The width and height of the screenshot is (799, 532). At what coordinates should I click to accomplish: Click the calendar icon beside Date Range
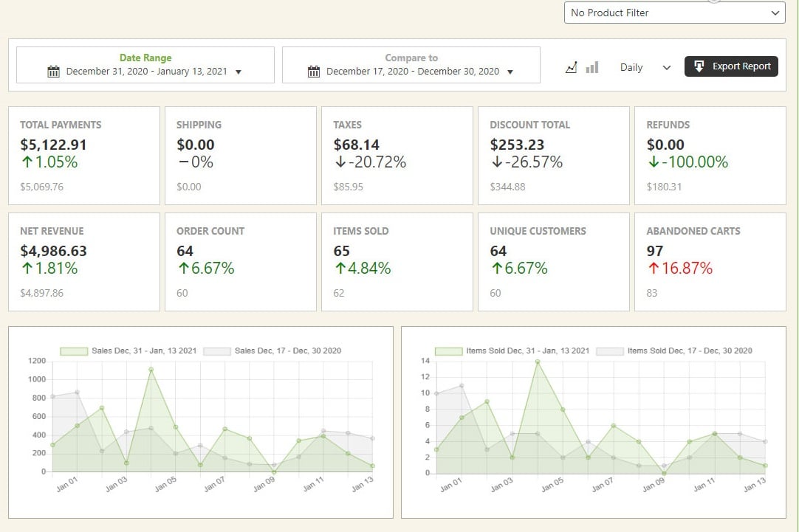[x=52, y=71]
